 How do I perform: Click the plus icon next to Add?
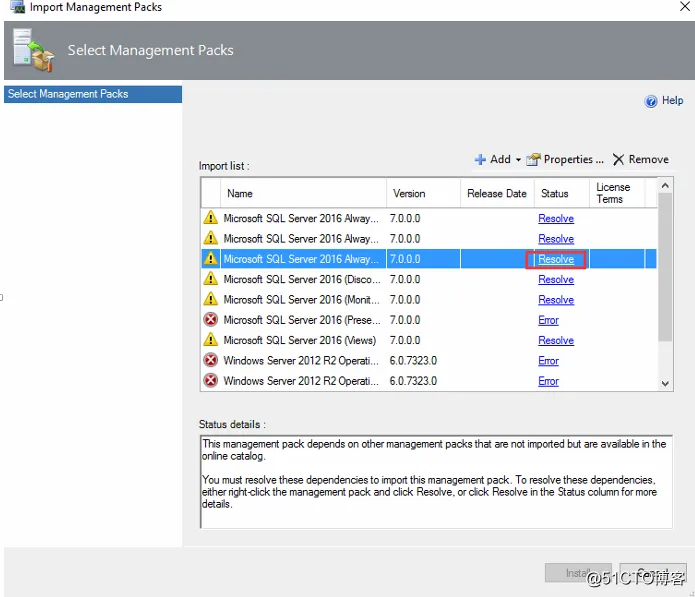[480, 160]
